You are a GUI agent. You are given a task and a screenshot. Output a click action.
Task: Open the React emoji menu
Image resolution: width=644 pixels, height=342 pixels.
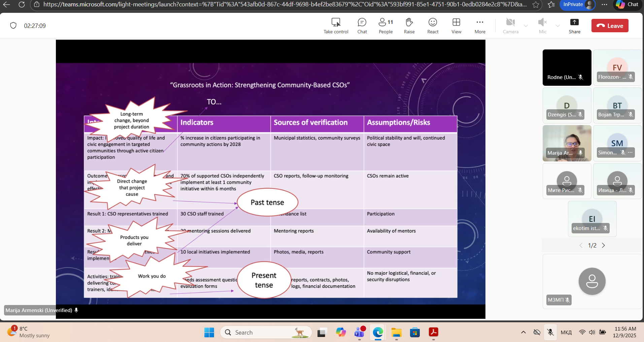433,26
